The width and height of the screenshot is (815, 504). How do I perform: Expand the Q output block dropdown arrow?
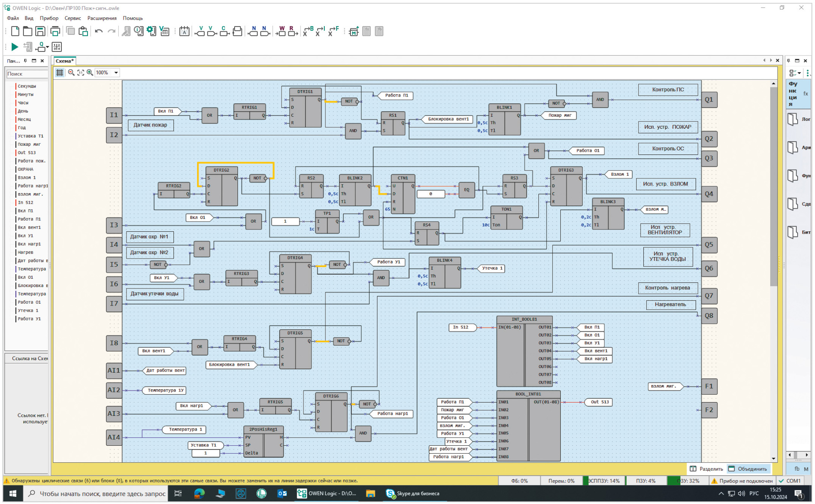(x=48, y=47)
